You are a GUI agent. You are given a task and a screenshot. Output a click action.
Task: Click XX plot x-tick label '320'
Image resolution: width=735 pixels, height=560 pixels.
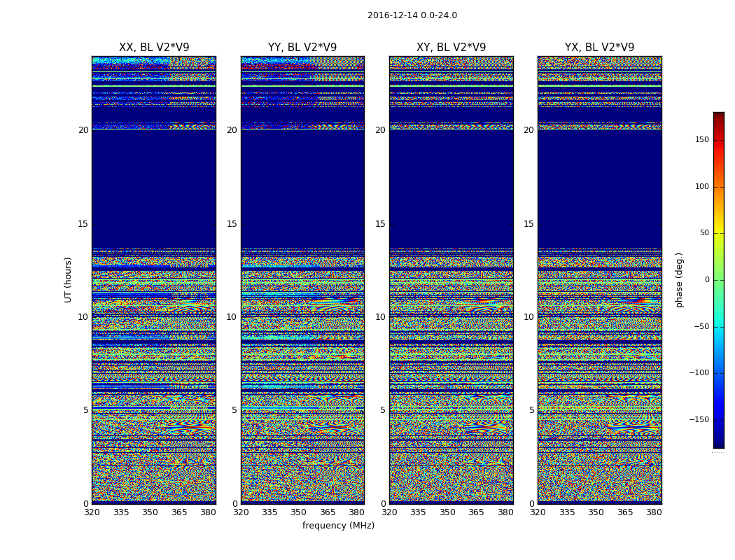point(92,512)
